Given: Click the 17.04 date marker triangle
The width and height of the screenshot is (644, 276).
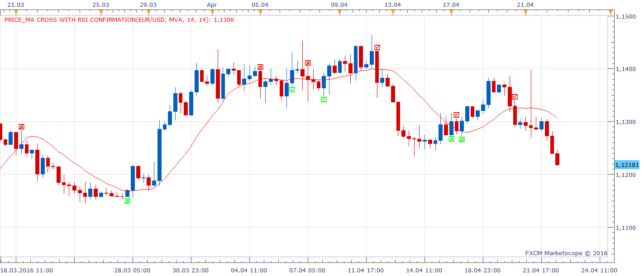Looking at the screenshot, I should [451, 12].
